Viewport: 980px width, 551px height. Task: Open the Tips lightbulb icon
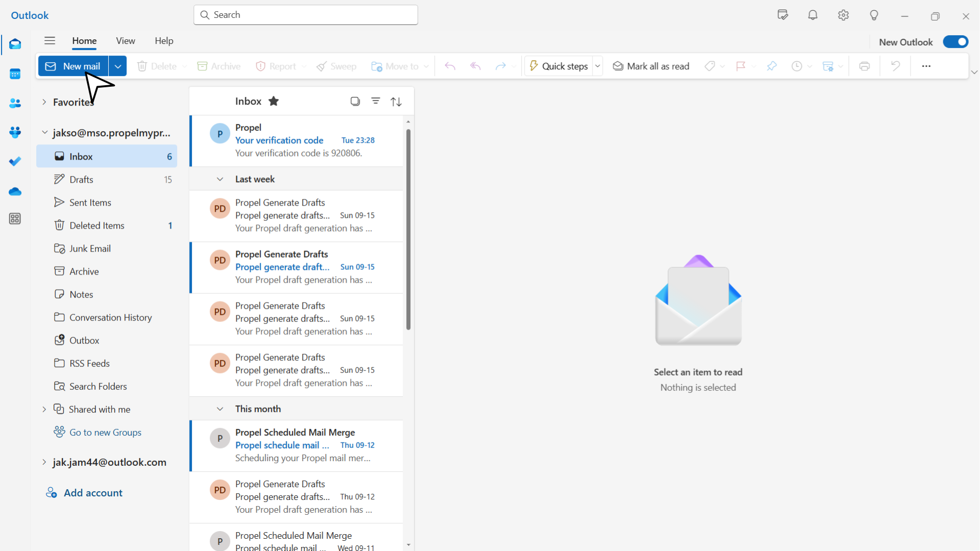click(874, 15)
